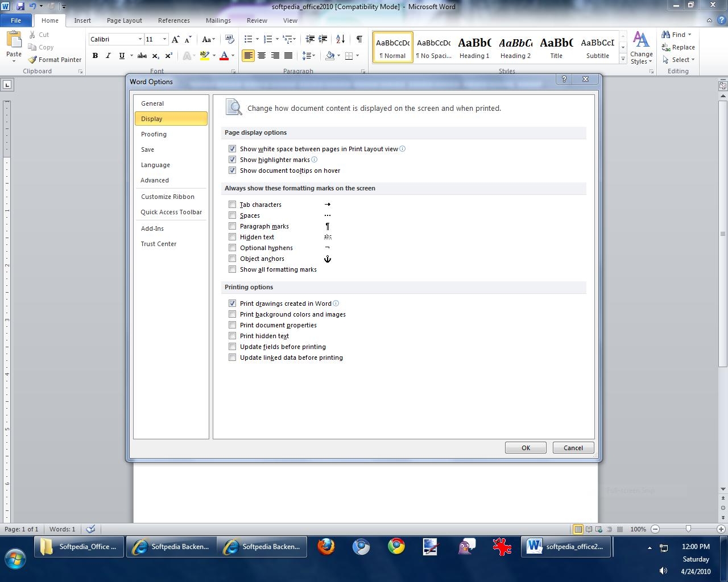Click the Change Styles icon
The image size is (728, 582).
pos(641,48)
